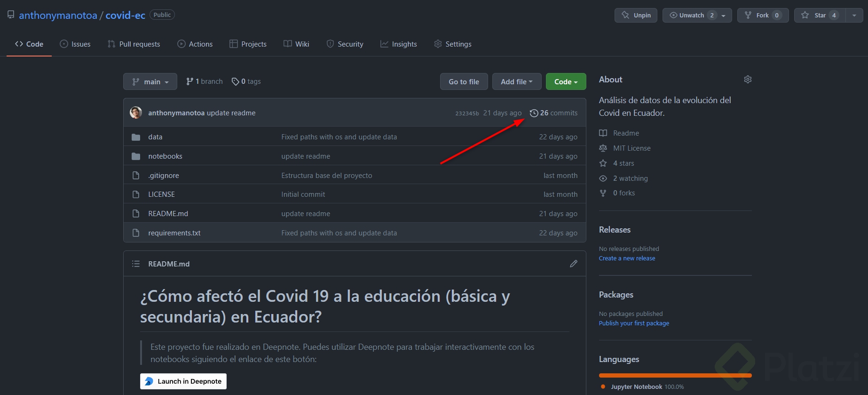This screenshot has width=868, height=395.
Task: Open the main branch selector
Action: tap(150, 81)
